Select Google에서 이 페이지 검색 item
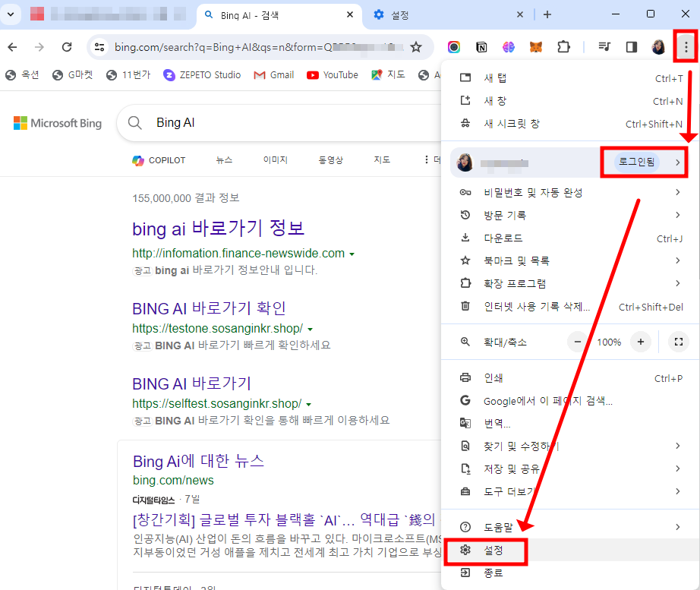Viewport: 700px width, 590px height. [570, 401]
